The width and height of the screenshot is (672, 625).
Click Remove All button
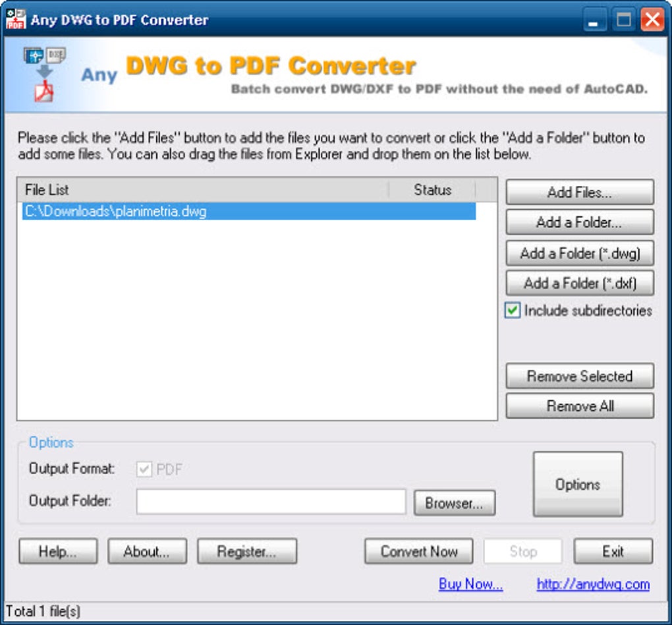click(x=580, y=406)
